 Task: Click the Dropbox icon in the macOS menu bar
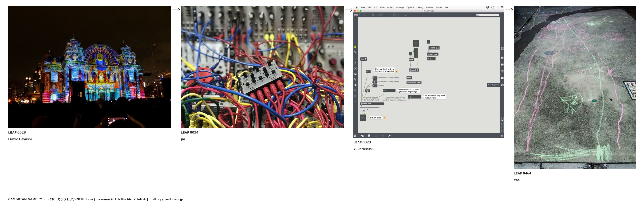point(487,8)
